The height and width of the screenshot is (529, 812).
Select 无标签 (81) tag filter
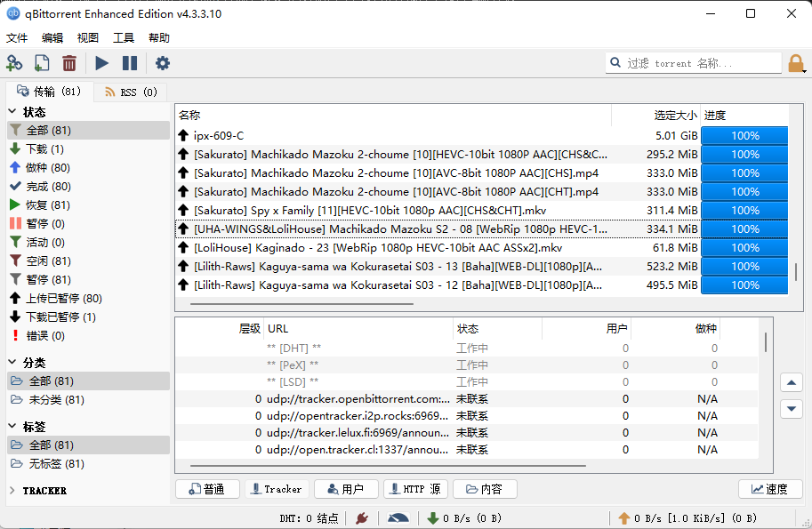[89, 464]
